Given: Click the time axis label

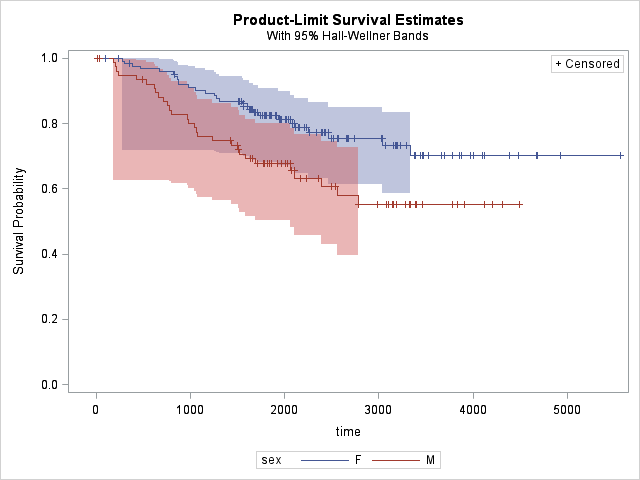Looking at the screenshot, I should (x=348, y=430).
